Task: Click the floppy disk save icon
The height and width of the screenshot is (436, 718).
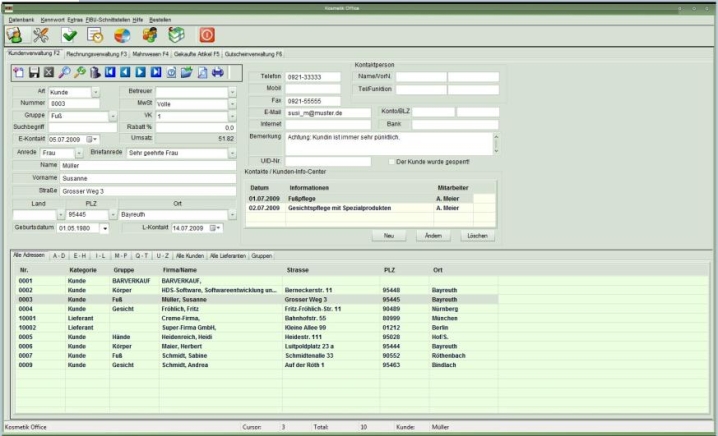Action: [x=33, y=72]
